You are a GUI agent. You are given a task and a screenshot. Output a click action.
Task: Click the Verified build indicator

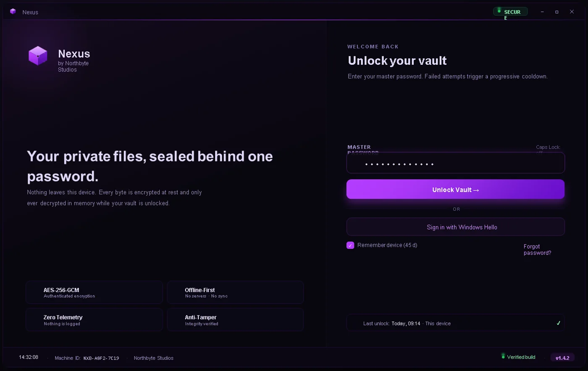518,357
